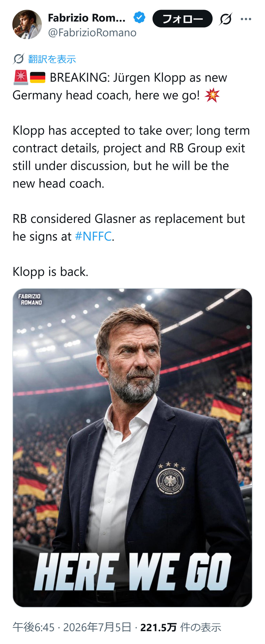Open Fabrizio Romano's profile avatar
Screen dimensions: 265x644
click(x=27, y=24)
